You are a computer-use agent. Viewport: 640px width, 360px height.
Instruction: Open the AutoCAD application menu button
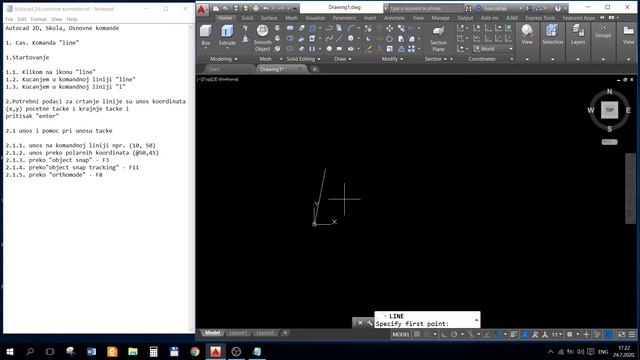pyautogui.click(x=202, y=9)
